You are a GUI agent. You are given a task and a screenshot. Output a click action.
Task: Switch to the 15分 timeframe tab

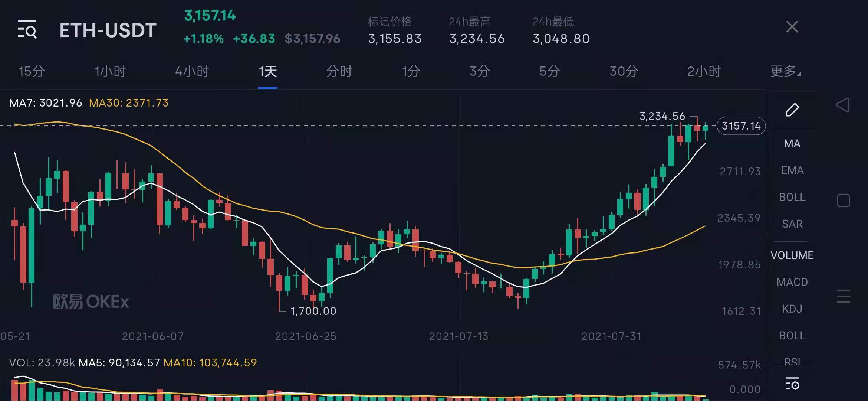point(30,71)
